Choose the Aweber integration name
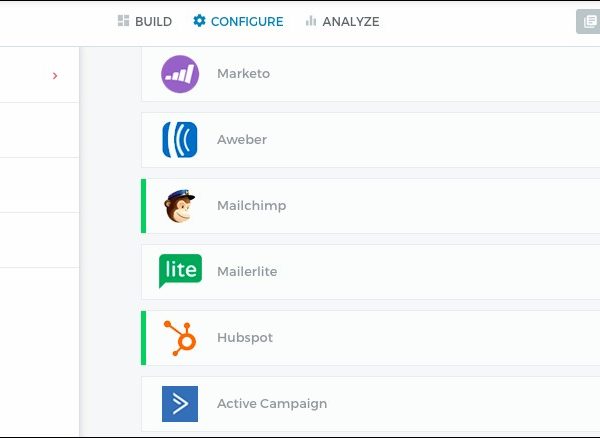Screen dimensions: 600x438 (x=242, y=140)
